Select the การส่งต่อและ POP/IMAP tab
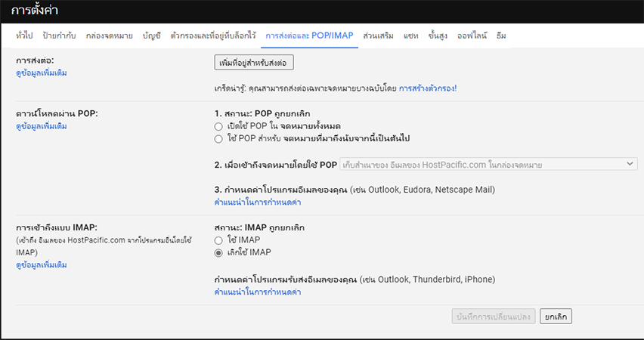 point(309,36)
